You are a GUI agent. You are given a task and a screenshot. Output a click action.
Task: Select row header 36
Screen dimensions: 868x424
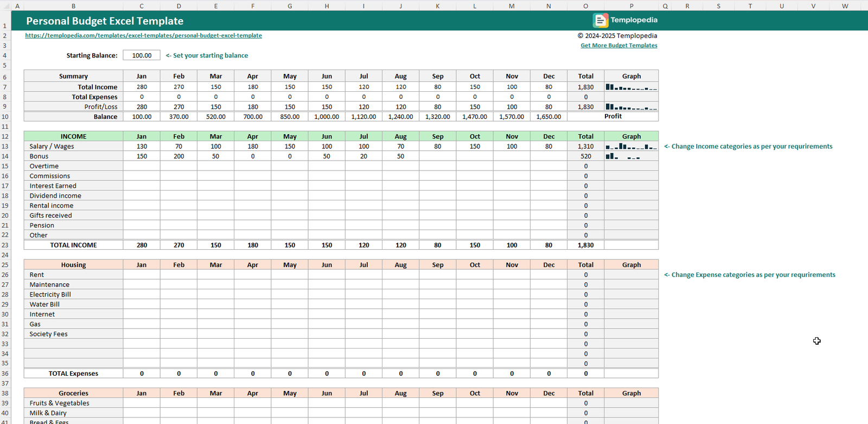point(5,374)
